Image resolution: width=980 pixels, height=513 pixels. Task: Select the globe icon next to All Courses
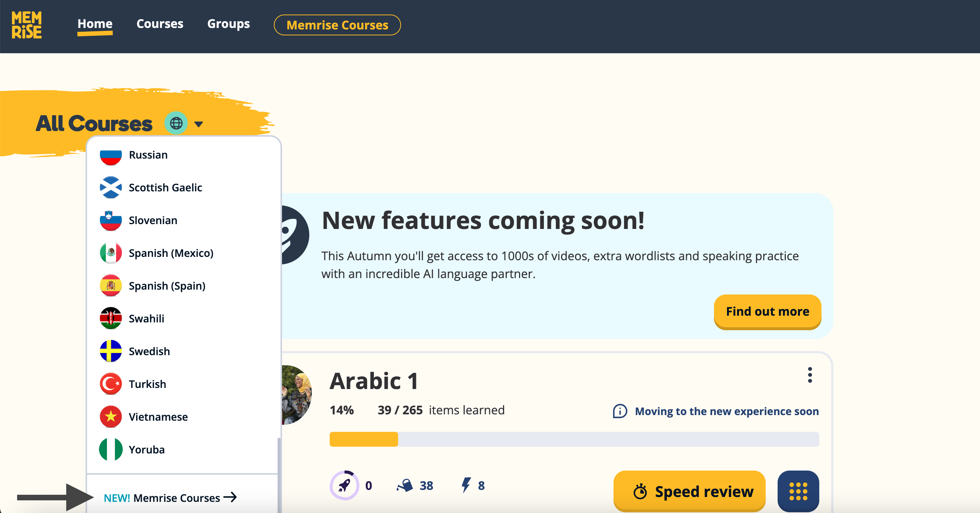[176, 123]
